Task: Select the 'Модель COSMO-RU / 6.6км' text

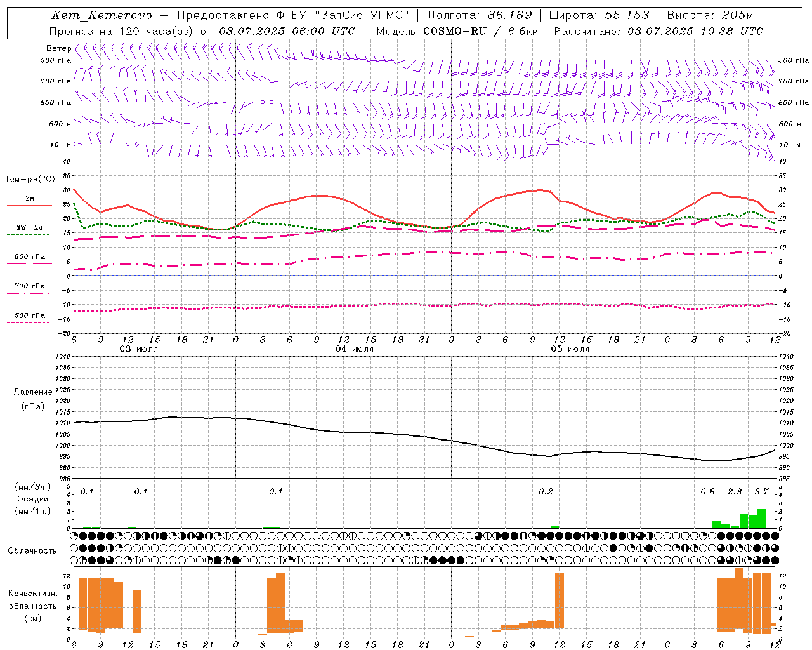Action: click(x=457, y=31)
